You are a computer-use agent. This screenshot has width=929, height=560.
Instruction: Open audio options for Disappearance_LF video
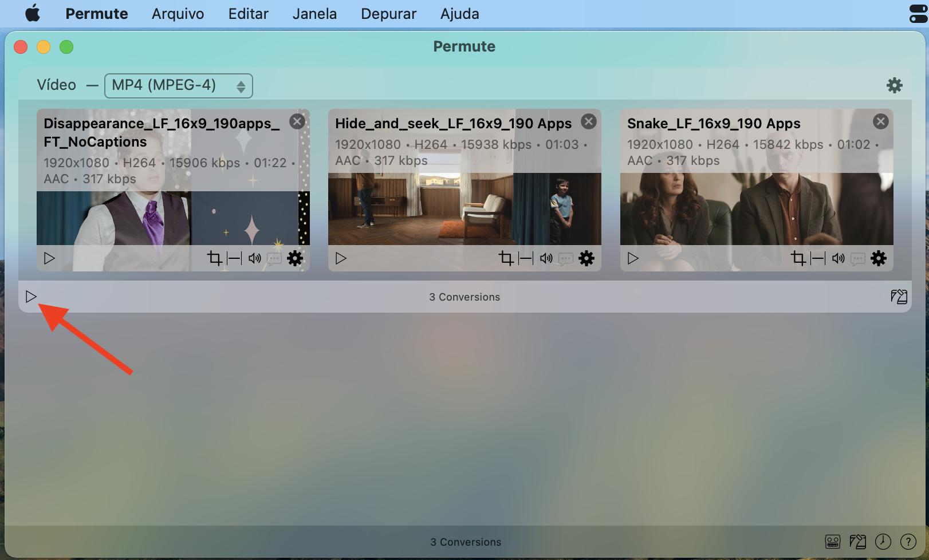[x=255, y=258]
